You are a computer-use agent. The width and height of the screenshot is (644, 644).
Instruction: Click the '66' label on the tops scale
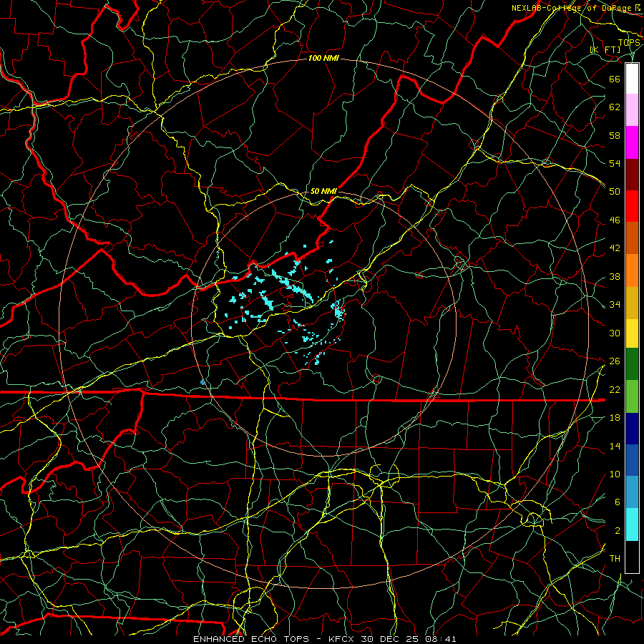tap(615, 79)
